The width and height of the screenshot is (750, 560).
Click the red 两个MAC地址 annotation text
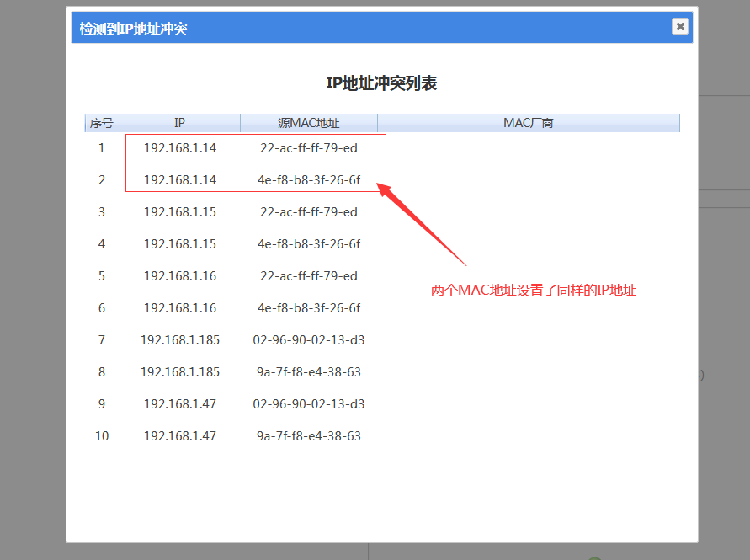[534, 291]
